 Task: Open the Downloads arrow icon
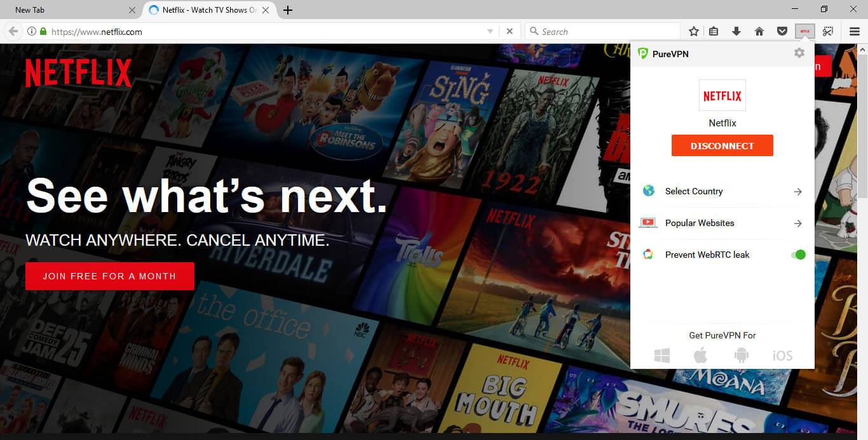[736, 31]
